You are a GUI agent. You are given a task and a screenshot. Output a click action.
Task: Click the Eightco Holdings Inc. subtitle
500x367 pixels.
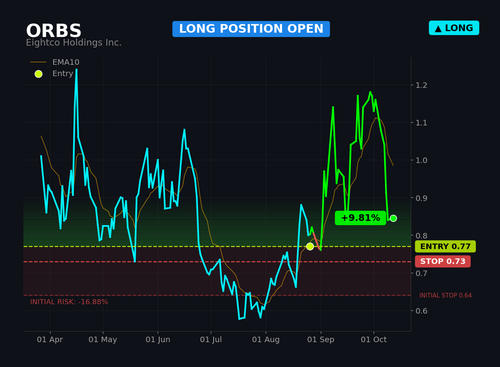(74, 43)
